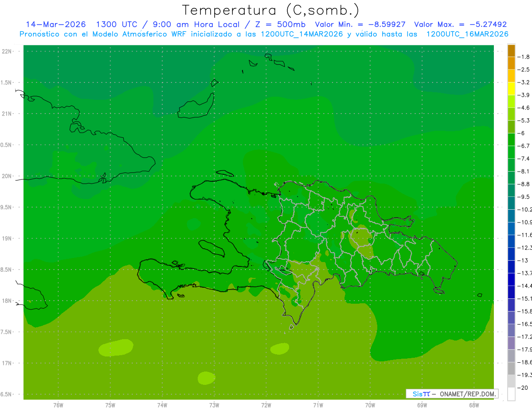The image size is (532, 411).
Task: Select the gray swatch between -18.6 and -19.3
Action: (511, 369)
